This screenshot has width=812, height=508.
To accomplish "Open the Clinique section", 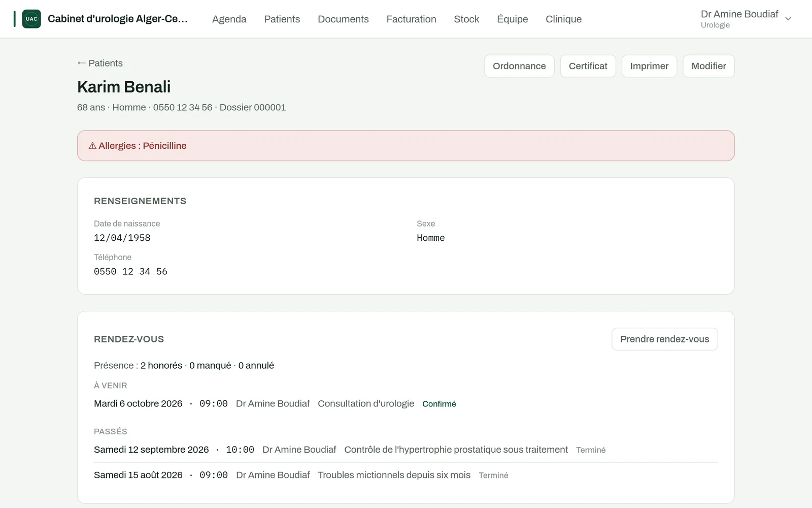I will pos(563,19).
